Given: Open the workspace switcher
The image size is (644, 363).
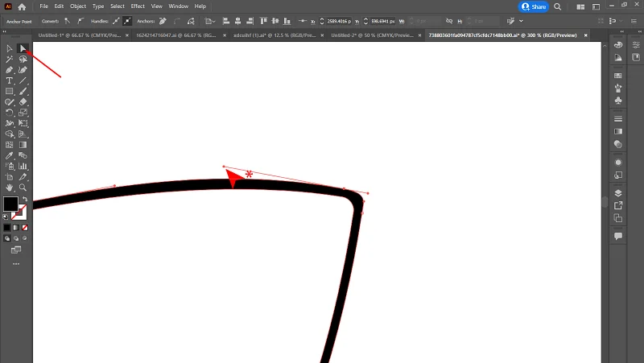Looking at the screenshot, I should point(596,6).
